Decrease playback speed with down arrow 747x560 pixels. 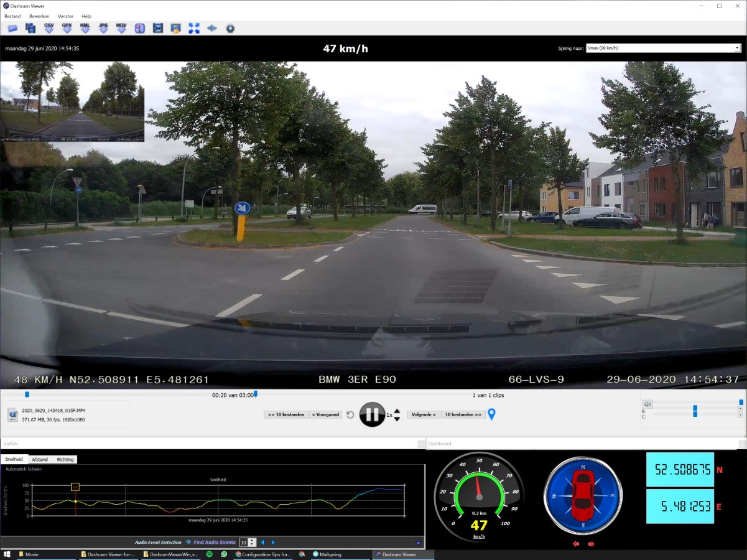[397, 418]
